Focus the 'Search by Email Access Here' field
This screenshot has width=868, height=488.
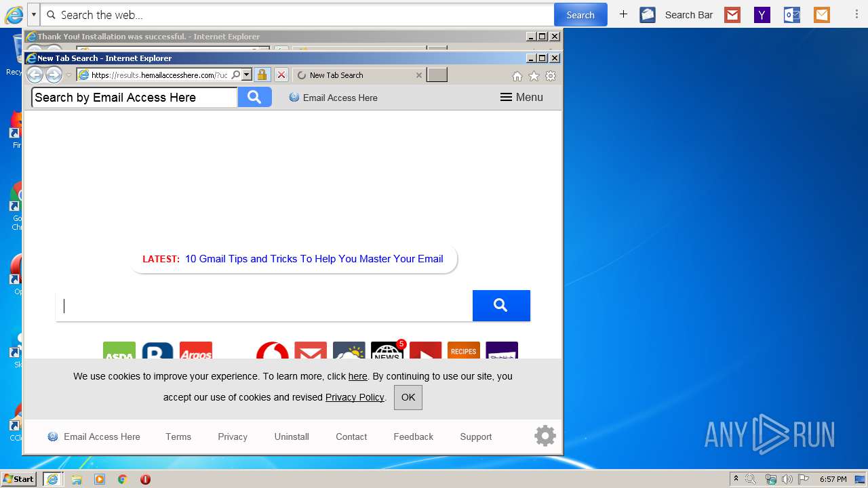(135, 97)
